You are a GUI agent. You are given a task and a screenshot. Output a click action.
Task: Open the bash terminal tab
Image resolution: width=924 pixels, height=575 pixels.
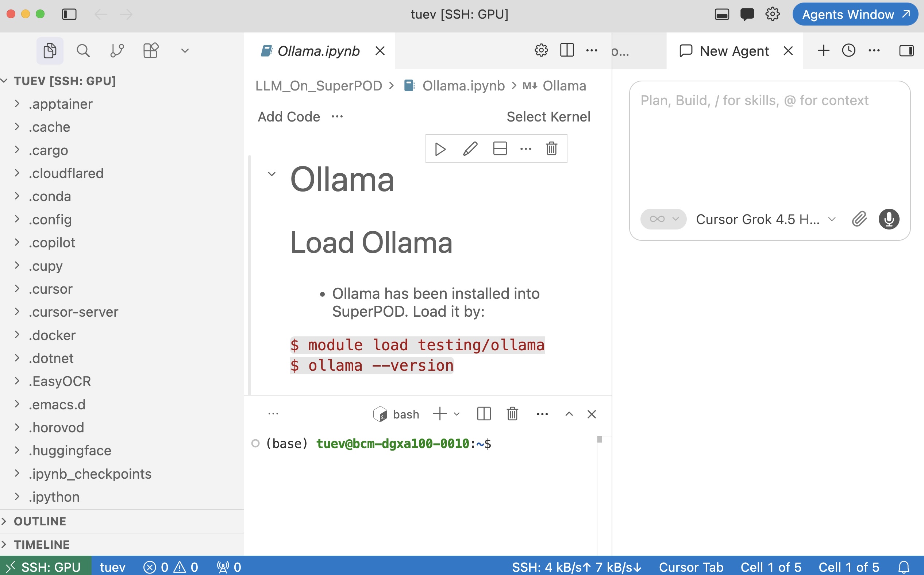pyautogui.click(x=396, y=414)
